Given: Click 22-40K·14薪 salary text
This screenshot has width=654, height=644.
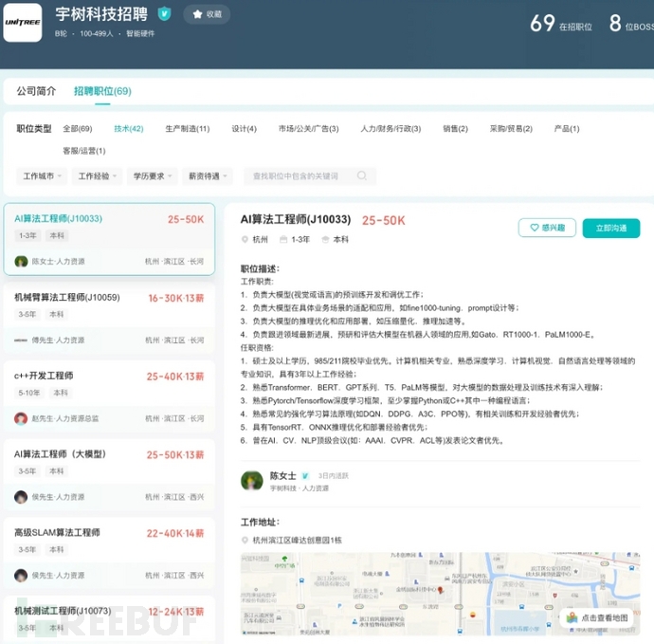Looking at the screenshot, I should tap(175, 533).
